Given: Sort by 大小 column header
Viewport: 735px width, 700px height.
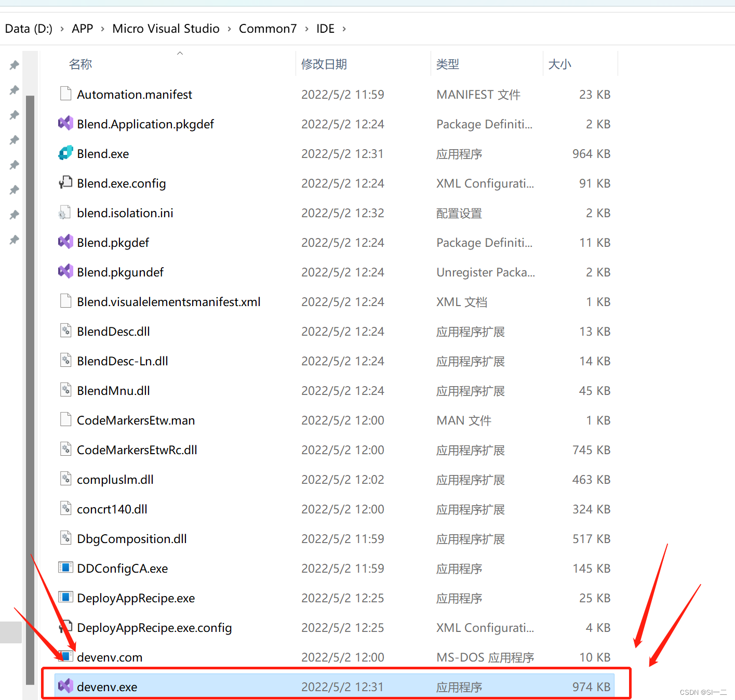Looking at the screenshot, I should 560,64.
